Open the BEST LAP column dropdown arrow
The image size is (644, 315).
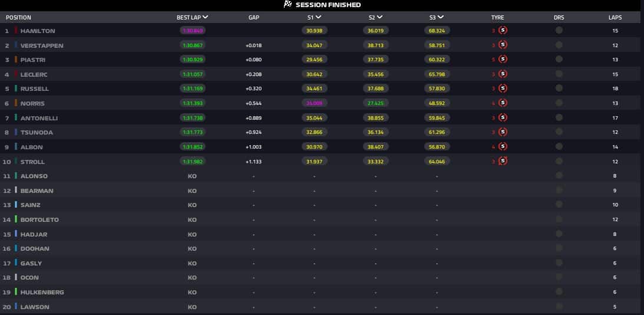coord(206,17)
